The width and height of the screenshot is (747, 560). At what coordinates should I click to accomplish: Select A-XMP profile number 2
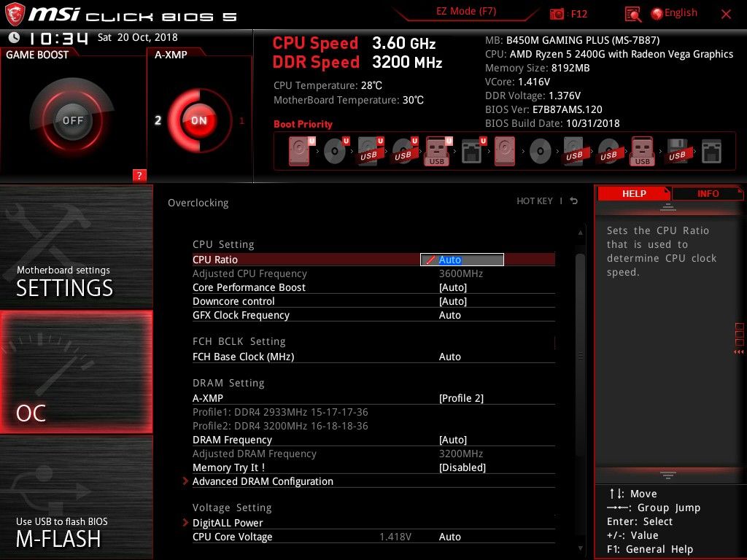coord(158,120)
